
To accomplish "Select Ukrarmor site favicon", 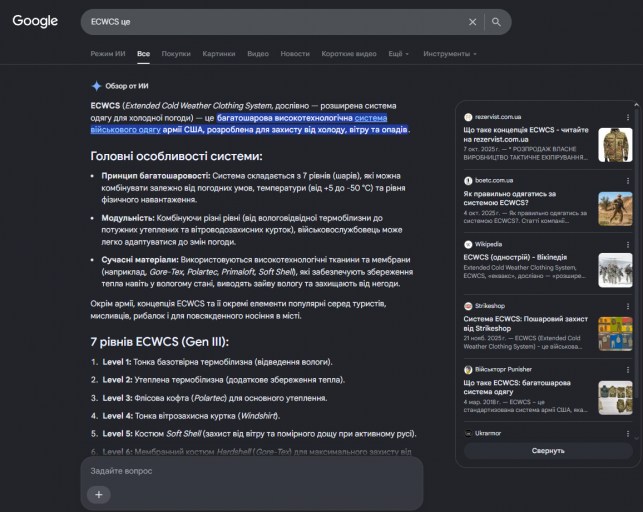I will pos(468,434).
